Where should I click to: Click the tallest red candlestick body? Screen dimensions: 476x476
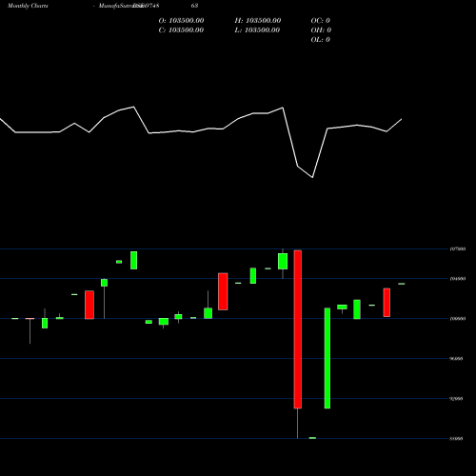click(298, 329)
